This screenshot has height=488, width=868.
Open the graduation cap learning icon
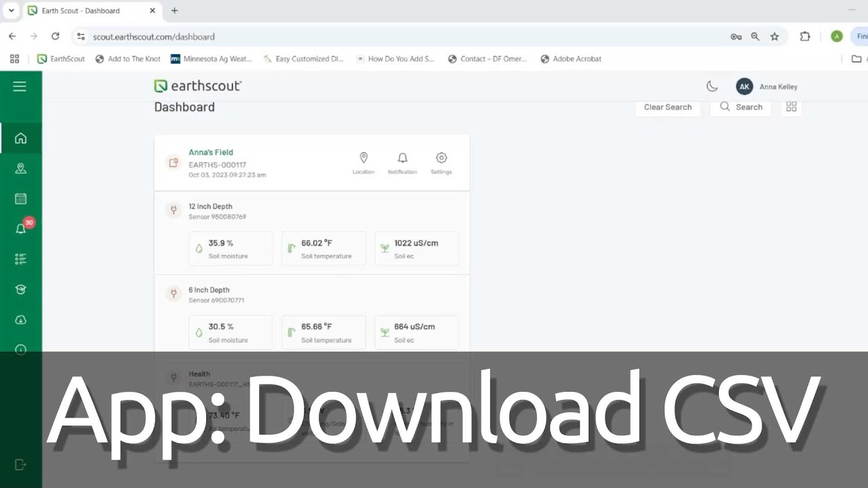[20, 289]
